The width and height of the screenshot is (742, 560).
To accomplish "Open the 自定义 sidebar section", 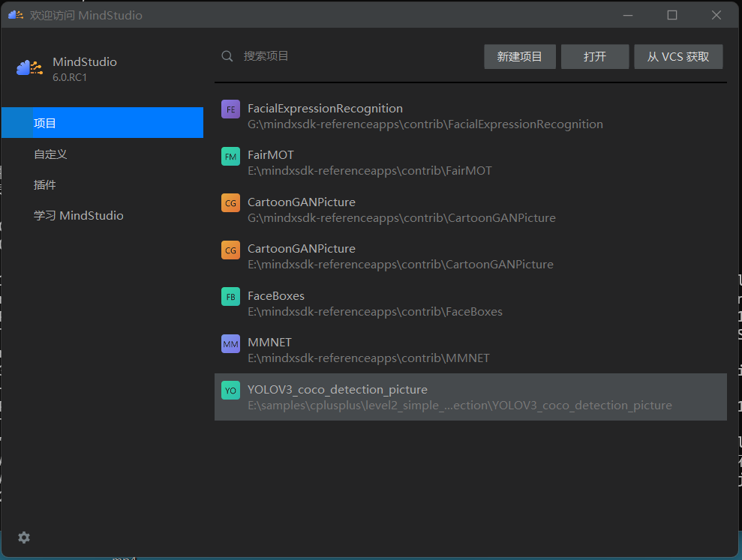I will (102, 154).
